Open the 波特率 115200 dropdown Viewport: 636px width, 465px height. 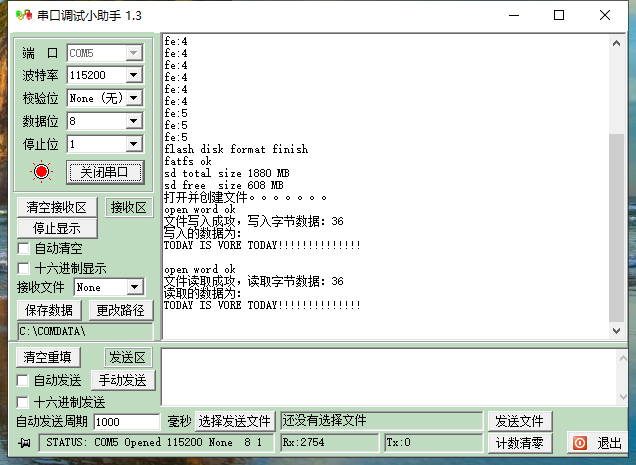pyautogui.click(x=133, y=75)
